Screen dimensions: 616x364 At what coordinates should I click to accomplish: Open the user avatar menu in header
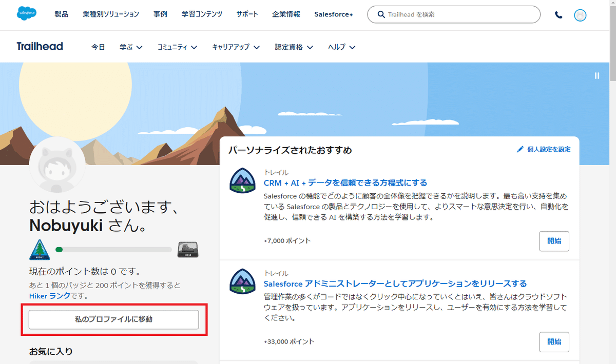tap(580, 15)
